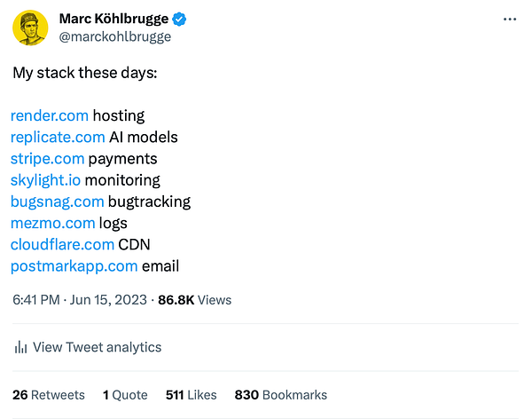Image resolution: width=532 pixels, height=419 pixels.
Task: Click the Marc Köhlbrugge display name
Action: [x=113, y=19]
